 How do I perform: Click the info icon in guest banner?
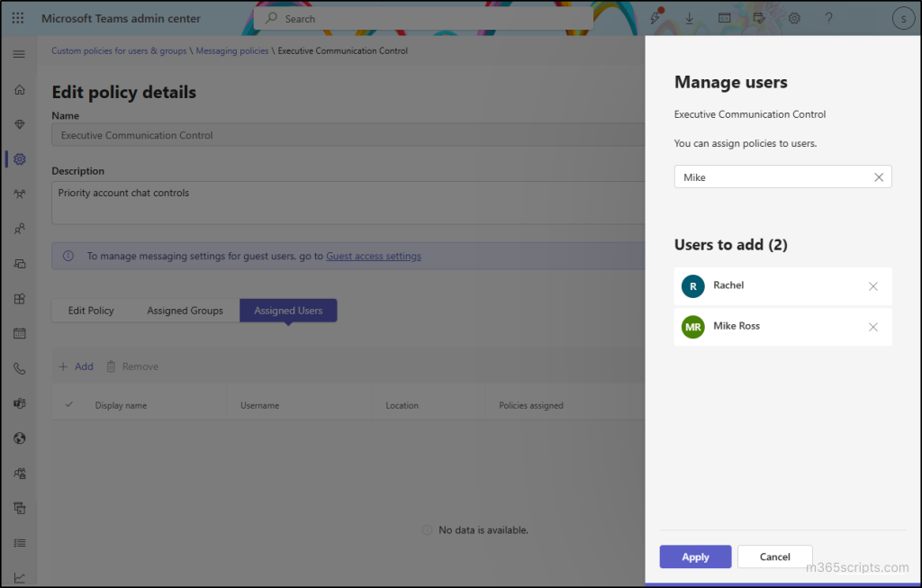pos(68,256)
